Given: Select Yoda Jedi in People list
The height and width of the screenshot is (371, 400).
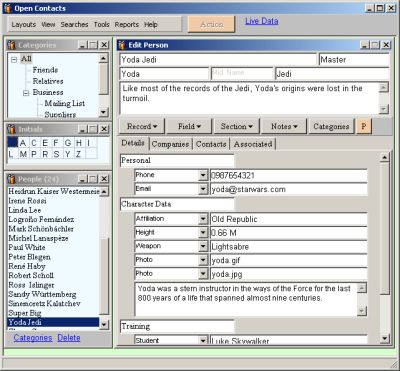Looking at the screenshot, I should click(x=53, y=322).
